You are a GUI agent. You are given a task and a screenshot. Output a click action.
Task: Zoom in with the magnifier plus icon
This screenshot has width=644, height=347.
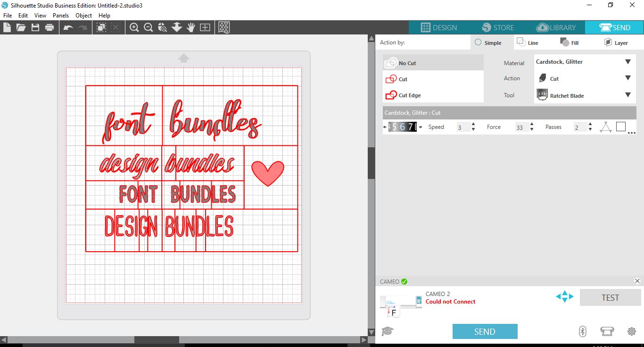tap(134, 27)
